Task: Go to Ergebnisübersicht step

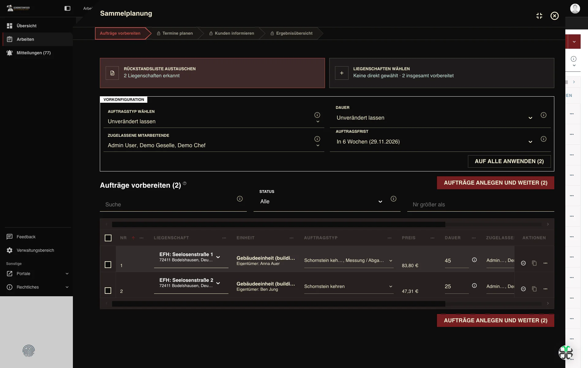Action: pyautogui.click(x=292, y=33)
